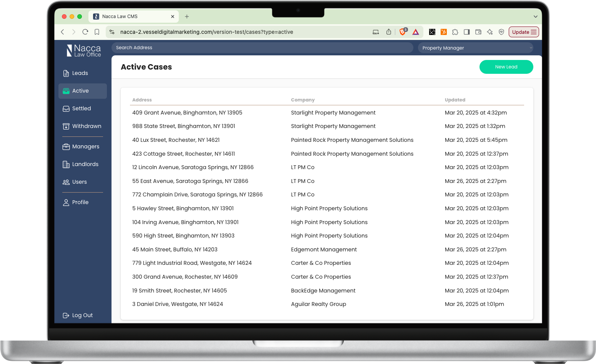Click BackEdge Management company cell

click(x=323, y=291)
